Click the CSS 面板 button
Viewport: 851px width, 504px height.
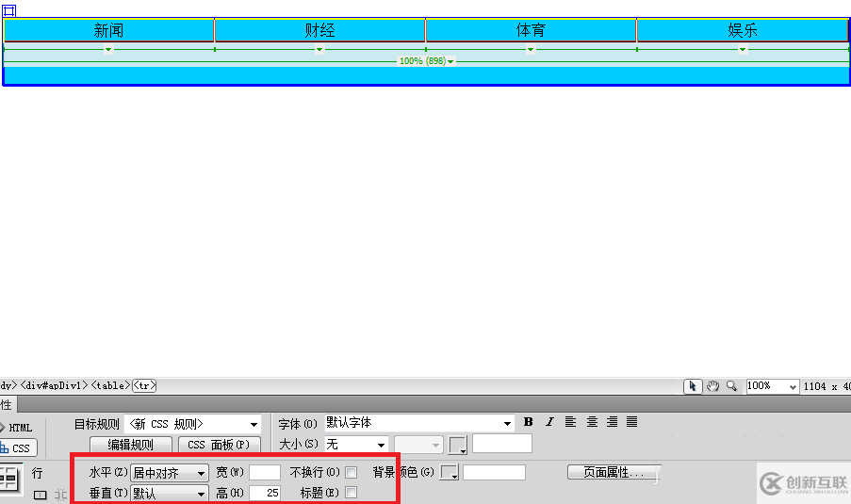coord(220,445)
